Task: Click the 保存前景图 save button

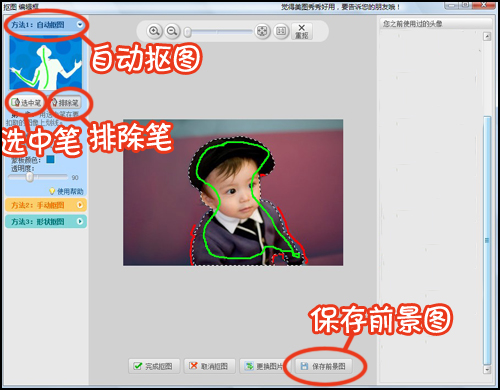Action: (x=323, y=366)
